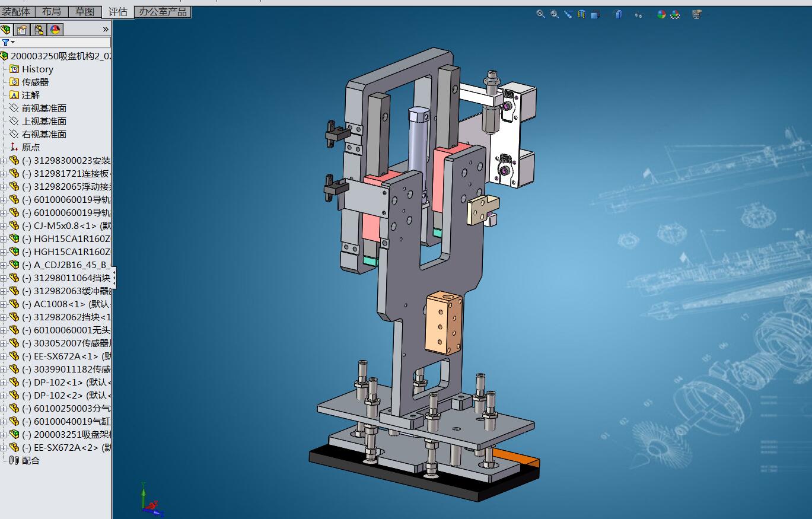Screen dimensions: 812x519
Task: Activate the Section View icon
Action: (582, 14)
